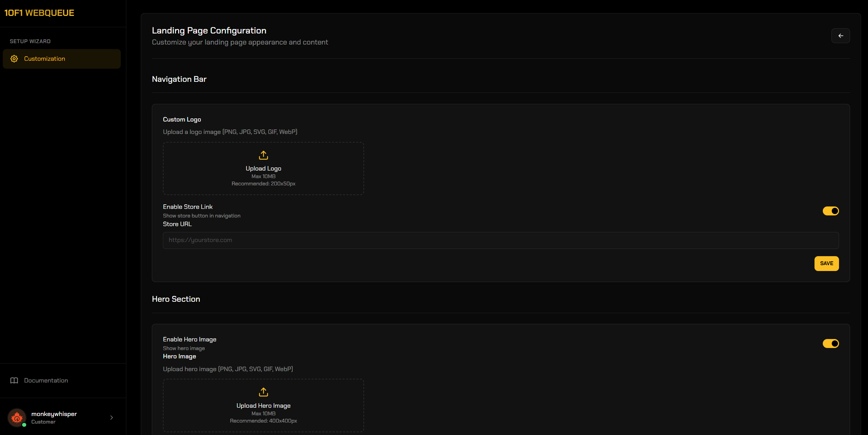This screenshot has width=868, height=435.
Task: Focus the Store URL input field
Action: 500,240
